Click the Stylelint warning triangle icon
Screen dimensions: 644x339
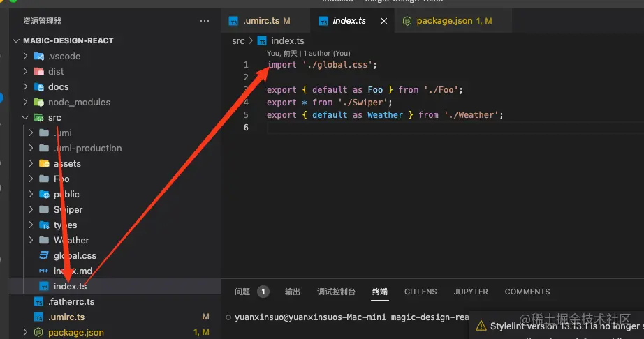pos(481,326)
